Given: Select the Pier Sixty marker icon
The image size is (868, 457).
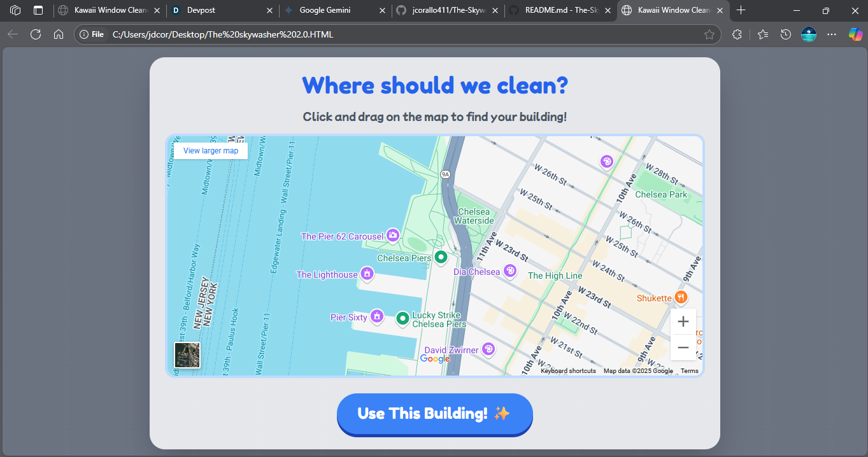Looking at the screenshot, I should click(377, 316).
